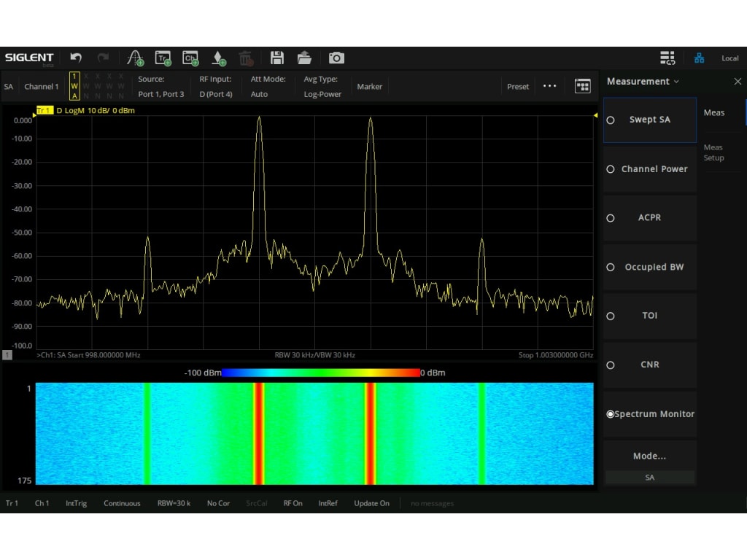This screenshot has width=747, height=560.
Task: Select the Channel 1 menu item
Action: tap(41, 86)
